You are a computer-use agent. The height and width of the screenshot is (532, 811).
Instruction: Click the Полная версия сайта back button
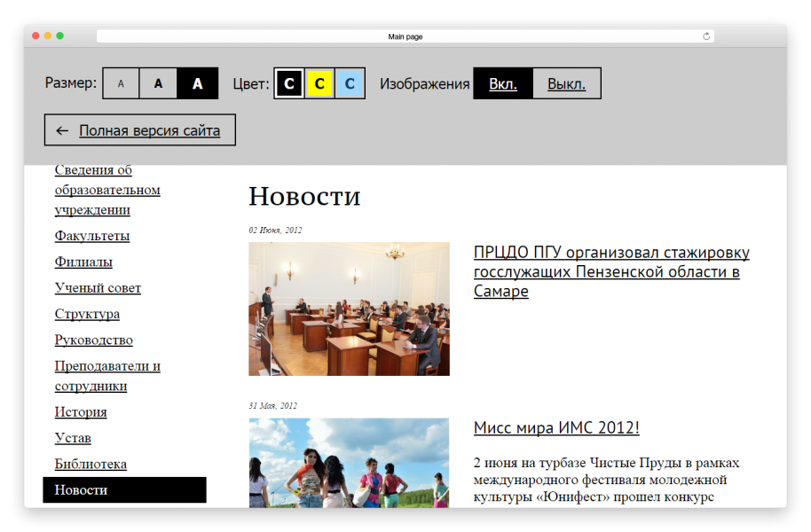coord(140,130)
